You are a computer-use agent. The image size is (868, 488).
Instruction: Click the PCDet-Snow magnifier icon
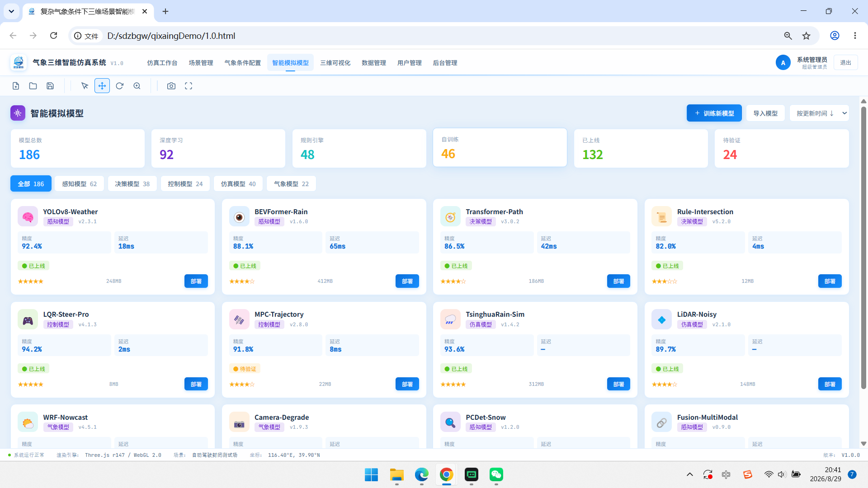tap(450, 422)
